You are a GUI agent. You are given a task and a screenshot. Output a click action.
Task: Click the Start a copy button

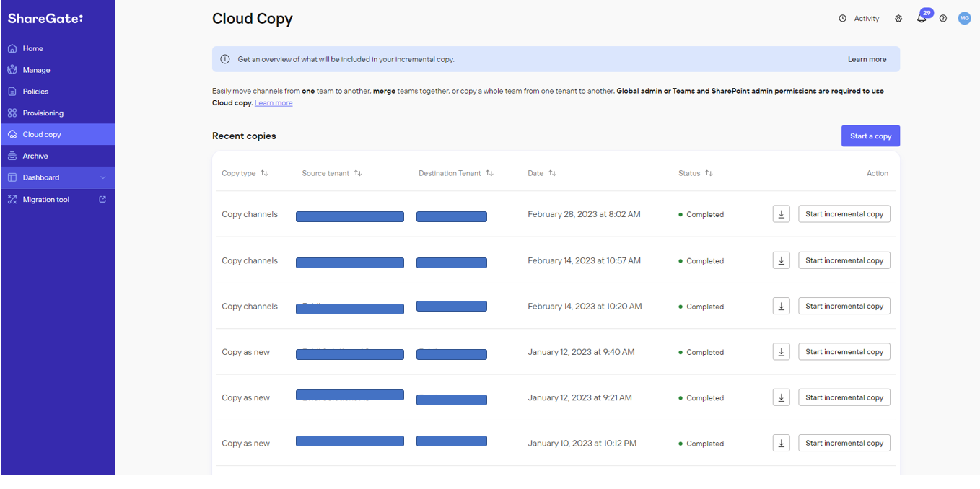(x=870, y=136)
